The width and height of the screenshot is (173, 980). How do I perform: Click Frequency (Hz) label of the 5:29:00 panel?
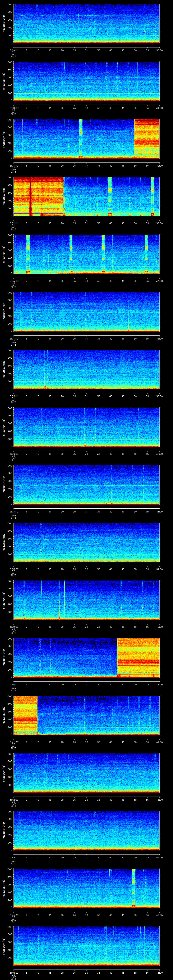(x=4, y=24)
